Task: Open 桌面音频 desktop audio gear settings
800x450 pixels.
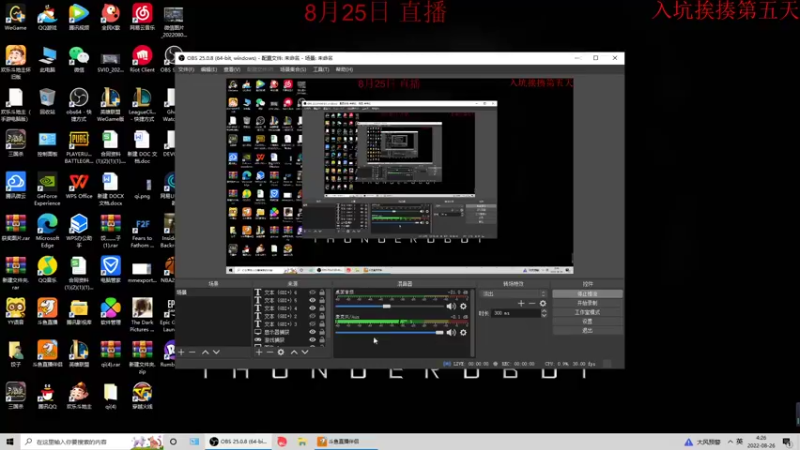Action: (x=463, y=306)
